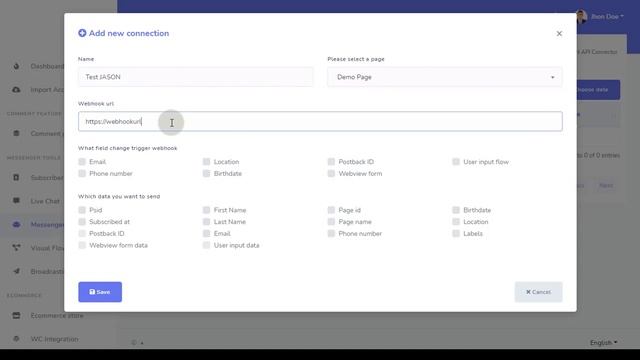Close the Add new connection dialog
The height and width of the screenshot is (360, 640).
pyautogui.click(x=559, y=33)
